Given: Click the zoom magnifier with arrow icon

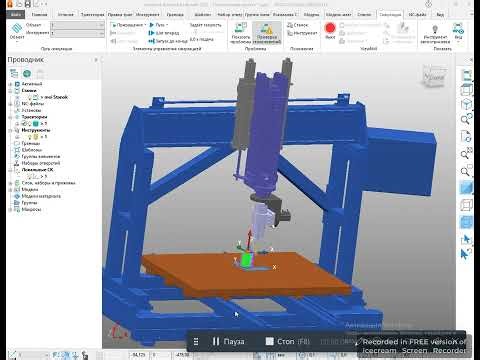Looking at the screenshot, I should 467,119.
